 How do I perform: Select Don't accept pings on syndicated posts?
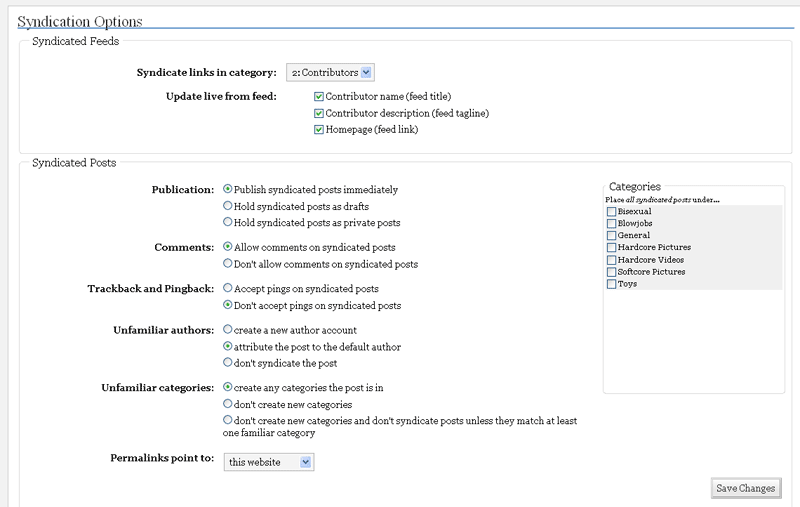pyautogui.click(x=228, y=305)
